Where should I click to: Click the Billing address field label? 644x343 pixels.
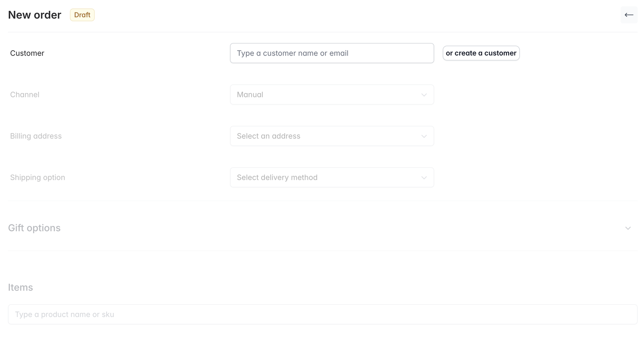36,136
